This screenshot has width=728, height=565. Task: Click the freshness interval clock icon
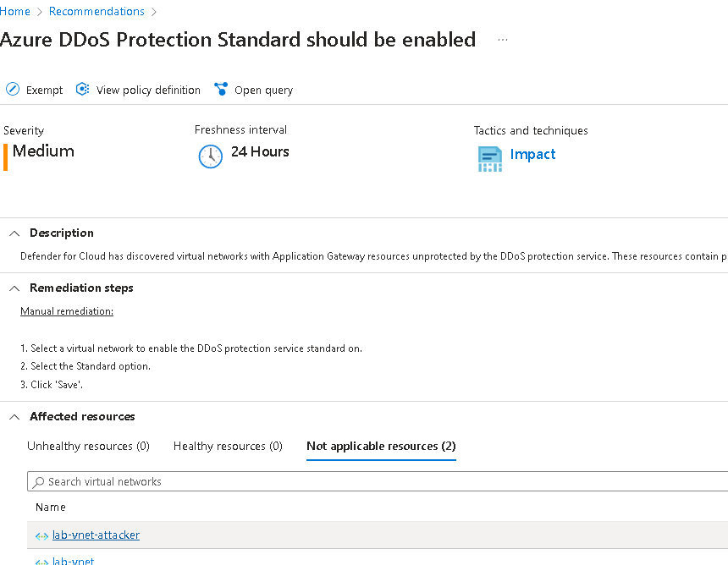(210, 156)
